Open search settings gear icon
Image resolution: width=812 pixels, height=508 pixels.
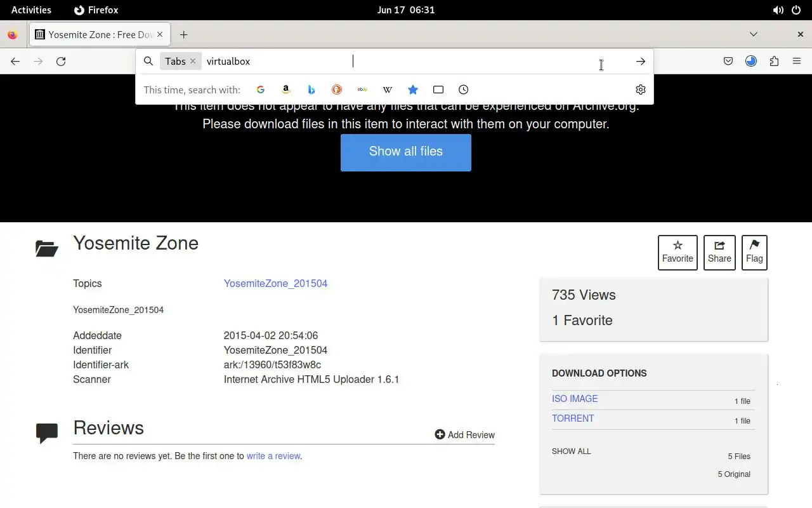click(x=641, y=90)
